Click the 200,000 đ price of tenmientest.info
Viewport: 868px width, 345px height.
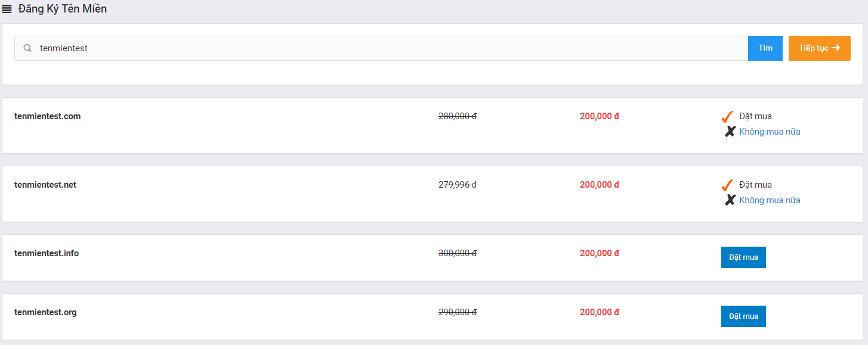[600, 253]
